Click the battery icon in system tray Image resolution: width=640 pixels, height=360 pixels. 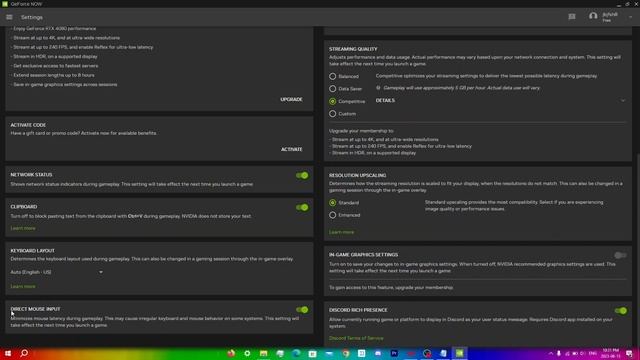pyautogui.click(x=575, y=353)
